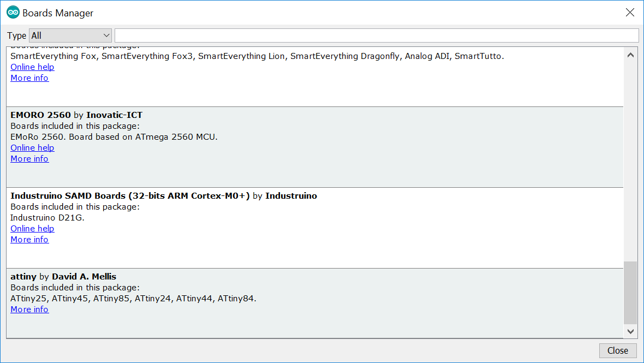Focus the board search filter field
This screenshot has width=644, height=363.
point(377,35)
